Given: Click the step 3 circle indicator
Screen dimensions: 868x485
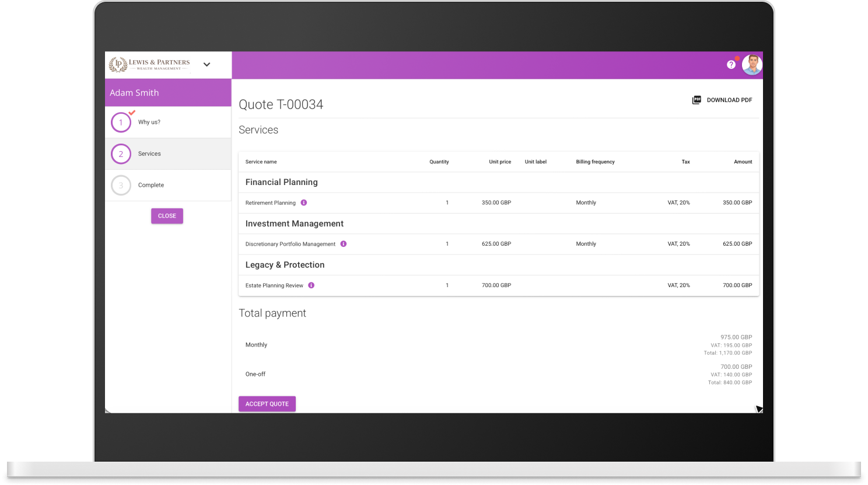Looking at the screenshot, I should click(x=121, y=185).
